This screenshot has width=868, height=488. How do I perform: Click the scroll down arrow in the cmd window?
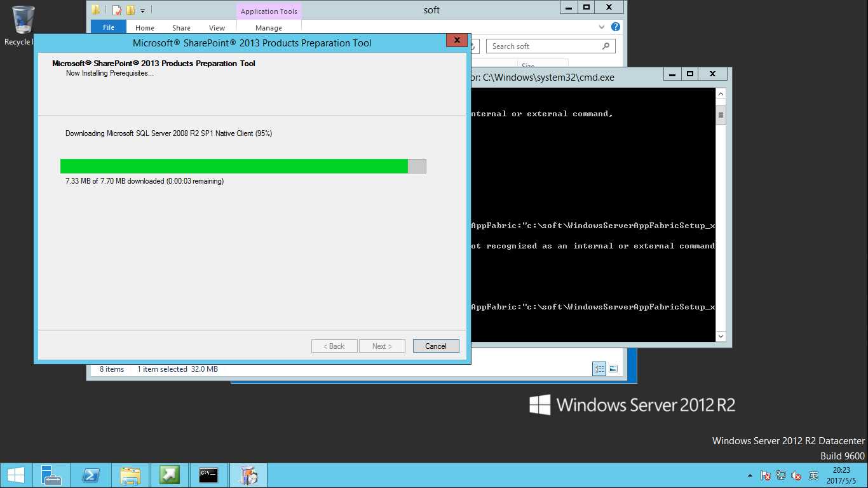[721, 336]
